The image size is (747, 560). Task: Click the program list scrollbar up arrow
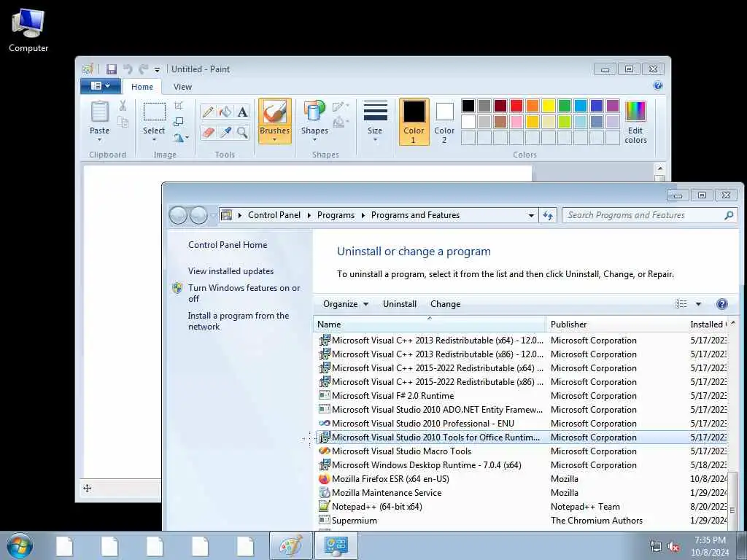(732, 323)
